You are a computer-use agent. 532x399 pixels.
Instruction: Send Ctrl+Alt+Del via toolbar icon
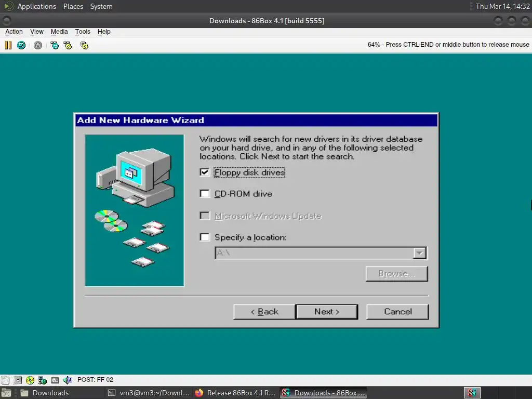pyautogui.click(x=54, y=45)
